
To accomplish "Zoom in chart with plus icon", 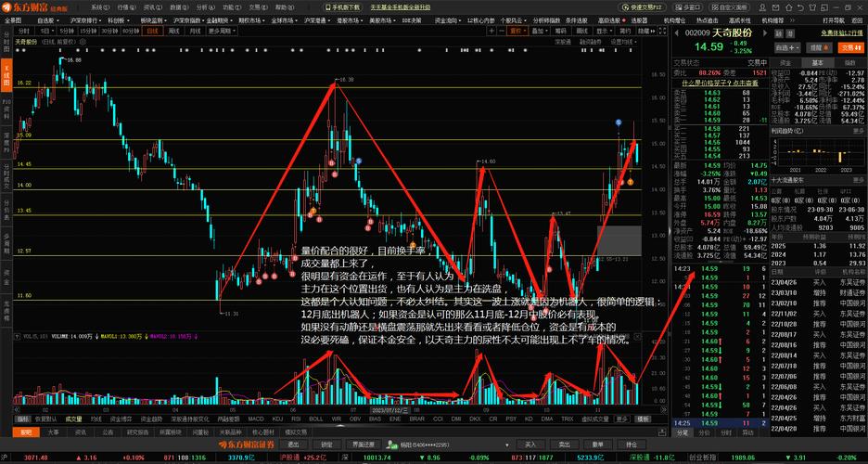I will click(x=491, y=31).
